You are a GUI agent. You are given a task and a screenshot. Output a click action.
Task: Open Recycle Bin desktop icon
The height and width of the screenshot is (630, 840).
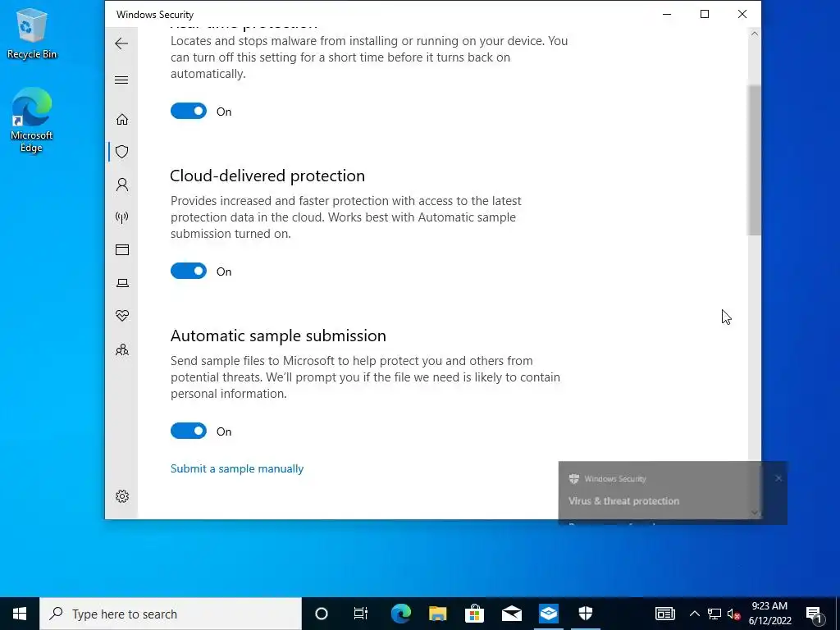tap(32, 33)
